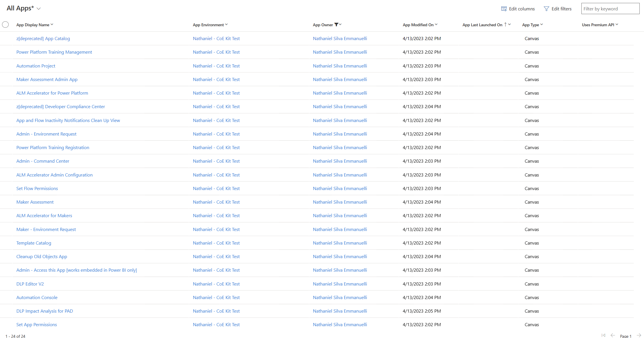
Task: Open the Template Catalog app link
Action: click(x=33, y=243)
